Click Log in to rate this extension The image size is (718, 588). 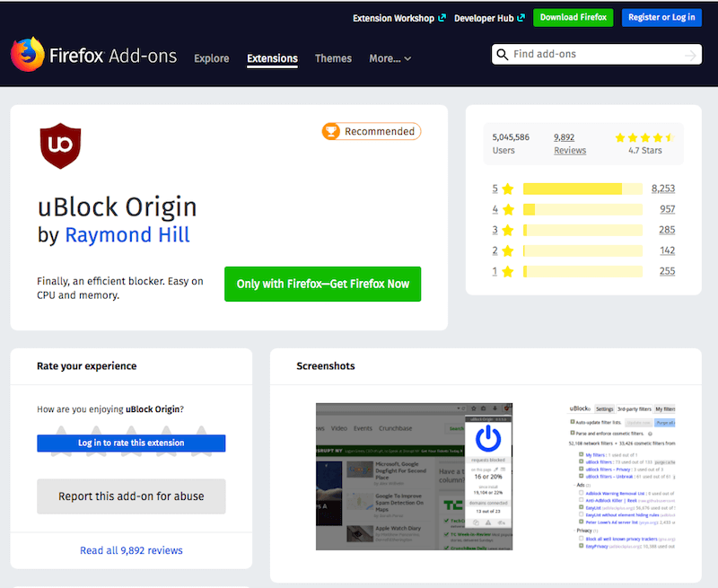131,443
